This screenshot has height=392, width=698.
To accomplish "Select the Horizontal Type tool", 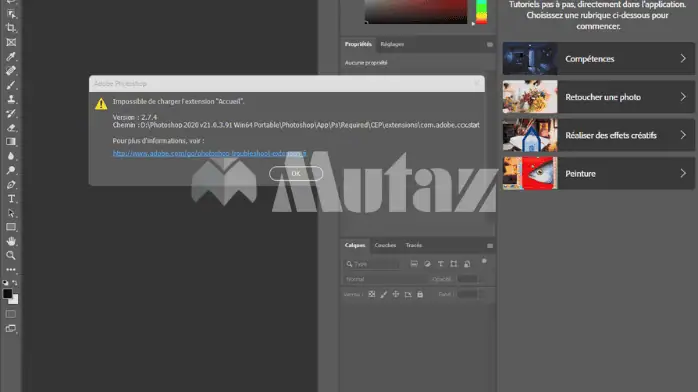I will (11, 199).
